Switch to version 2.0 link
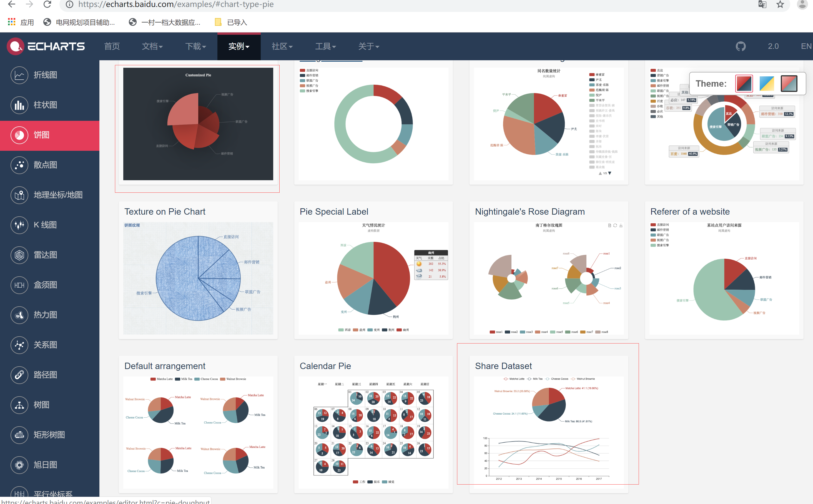Viewport: 813px width, 504px height. click(x=773, y=46)
